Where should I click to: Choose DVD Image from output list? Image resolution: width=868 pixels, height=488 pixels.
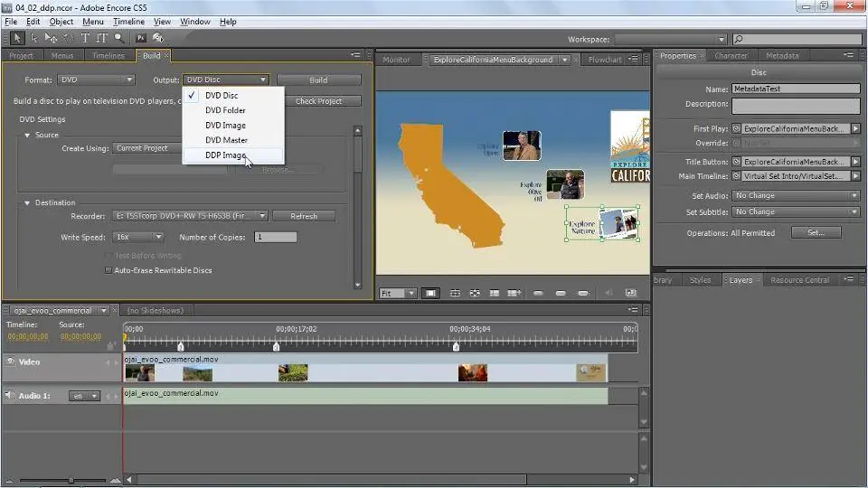point(233,125)
